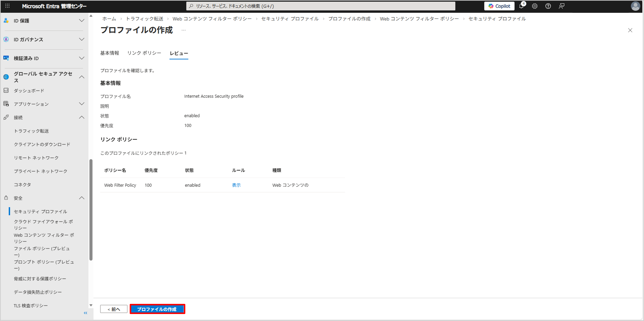The width and height of the screenshot is (644, 321).
Task: Collapse the sidebar with double-chevron icon
Action: point(86,313)
